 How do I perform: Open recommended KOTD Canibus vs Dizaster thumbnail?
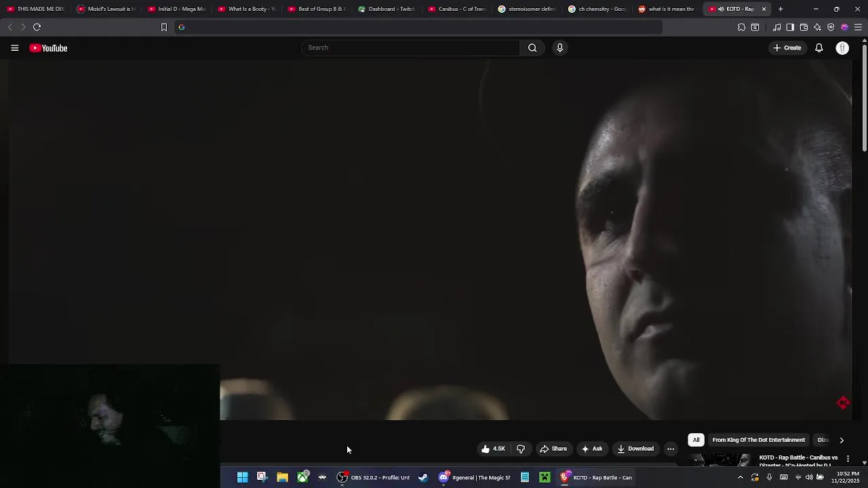(x=720, y=460)
